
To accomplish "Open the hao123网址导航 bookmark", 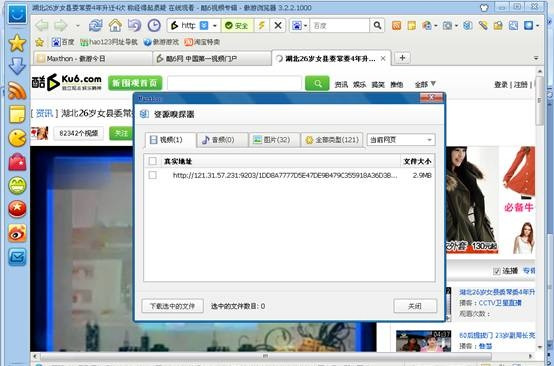I will (108, 42).
